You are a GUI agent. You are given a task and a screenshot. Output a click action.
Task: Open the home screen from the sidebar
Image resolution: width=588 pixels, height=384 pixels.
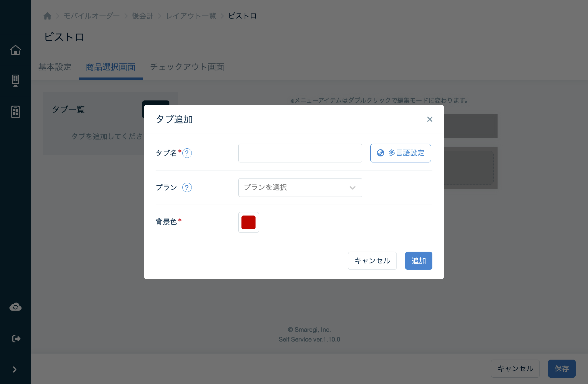tap(16, 50)
